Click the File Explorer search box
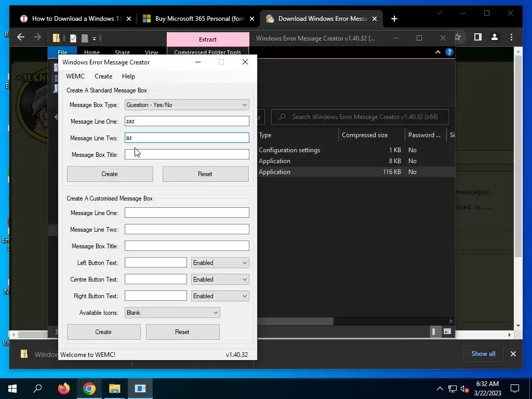Viewport: 532px width, 399px height. tap(360, 117)
